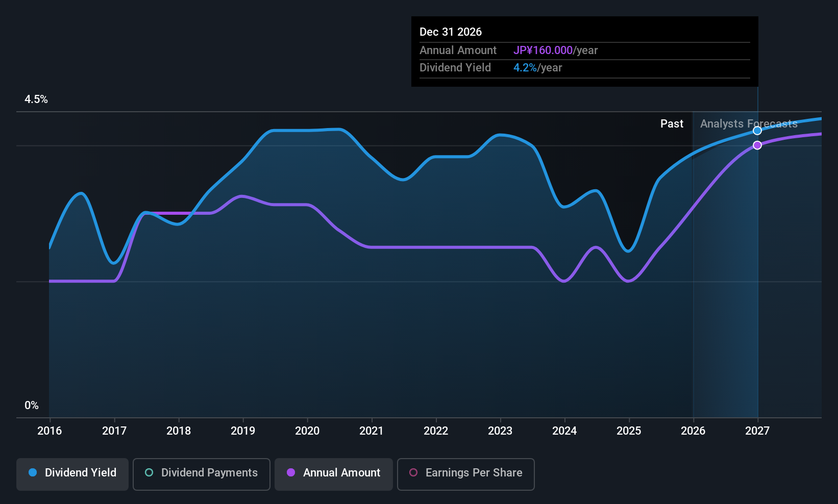Click the 2021 x-axis label
The height and width of the screenshot is (504, 838).
tap(372, 431)
